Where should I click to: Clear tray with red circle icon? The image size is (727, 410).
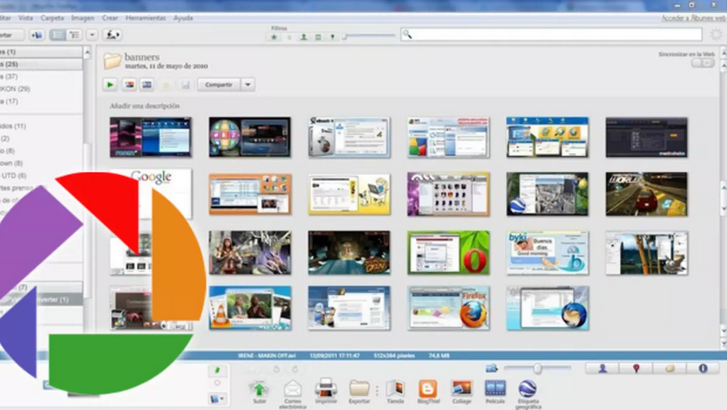tap(217, 383)
